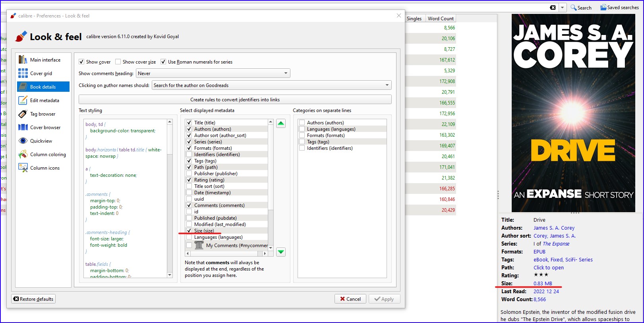Click The Expanse series link

(x=556, y=244)
